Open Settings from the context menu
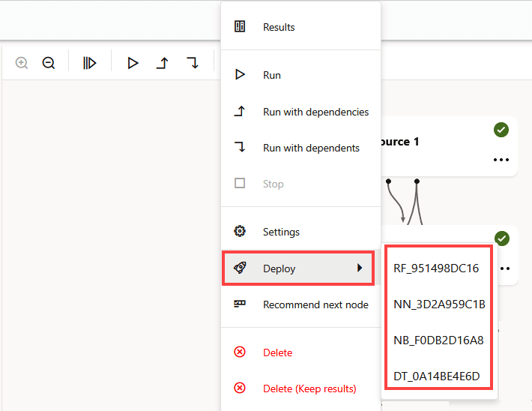The height and width of the screenshot is (411, 532). coord(300,232)
